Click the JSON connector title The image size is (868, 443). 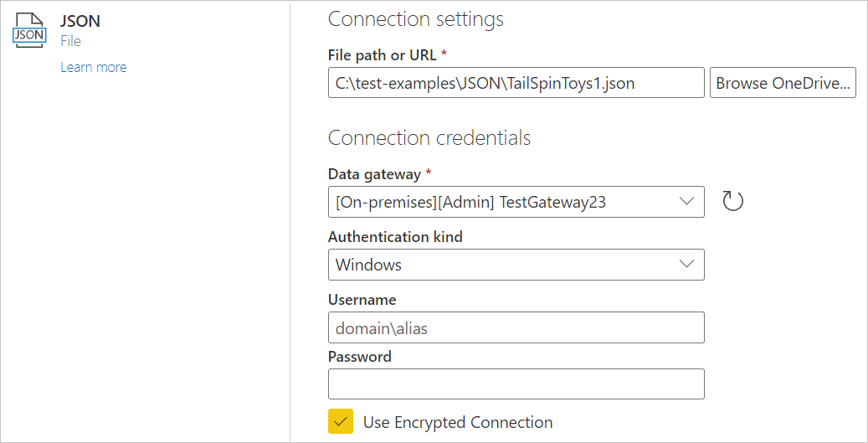(80, 21)
